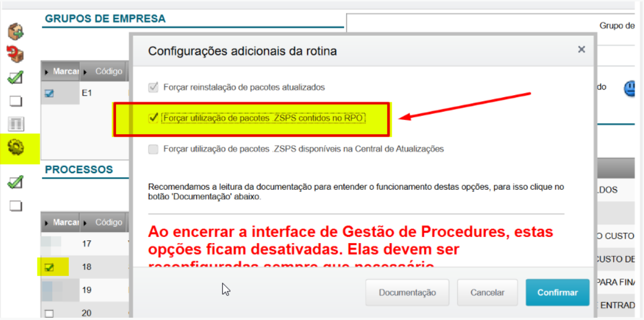Sort by Código column in Grupos de Empresa
Screen dimensions: 644x320
coord(104,71)
